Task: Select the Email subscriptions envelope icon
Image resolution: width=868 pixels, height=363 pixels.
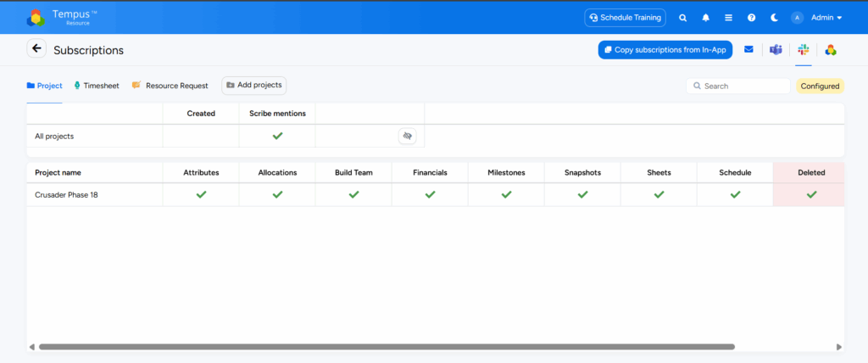Action: pos(748,50)
